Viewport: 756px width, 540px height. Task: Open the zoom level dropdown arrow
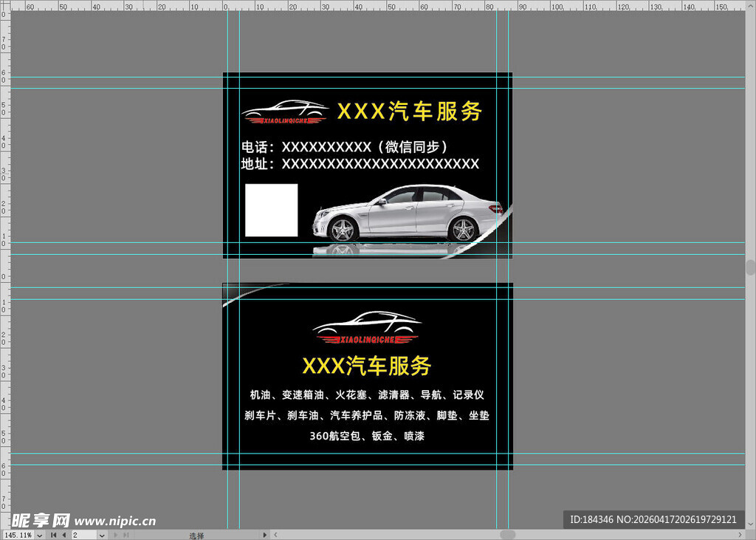39,535
